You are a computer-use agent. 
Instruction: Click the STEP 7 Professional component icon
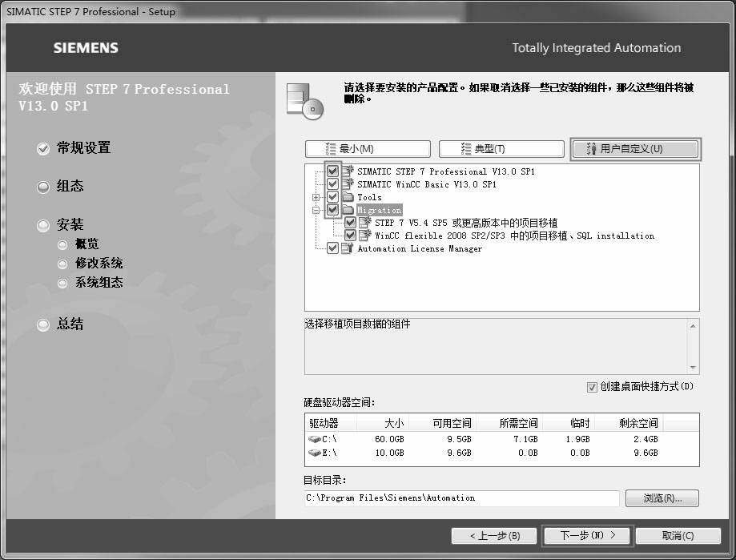(348, 171)
